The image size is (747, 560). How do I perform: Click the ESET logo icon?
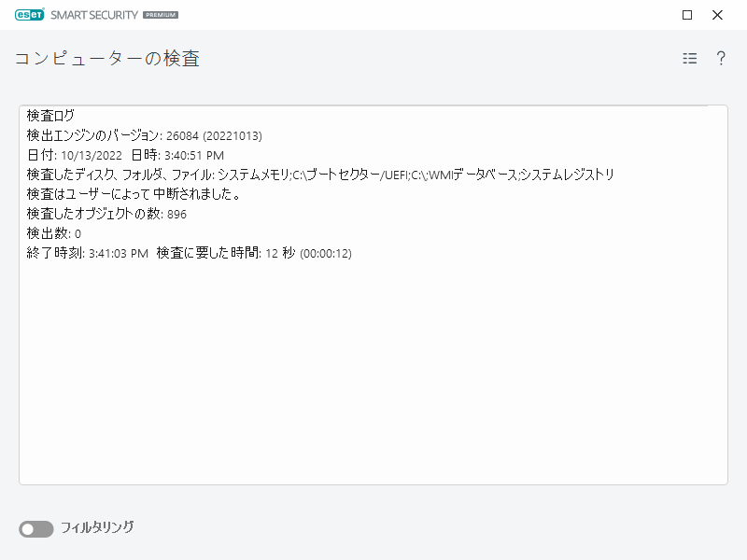[x=30, y=15]
